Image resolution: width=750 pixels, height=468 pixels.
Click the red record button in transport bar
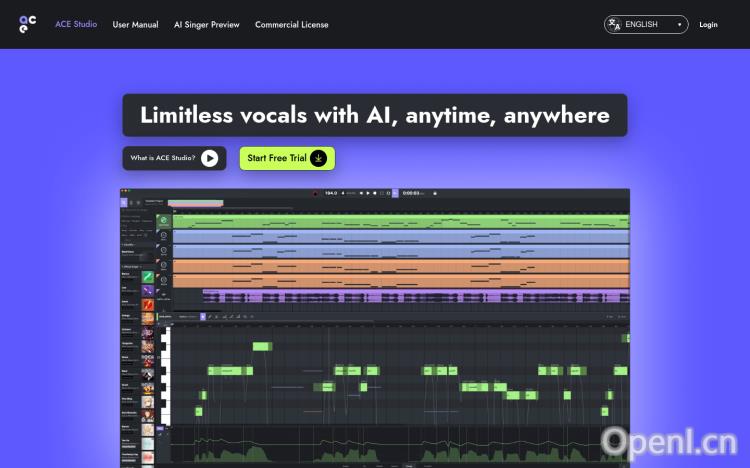pos(314,192)
